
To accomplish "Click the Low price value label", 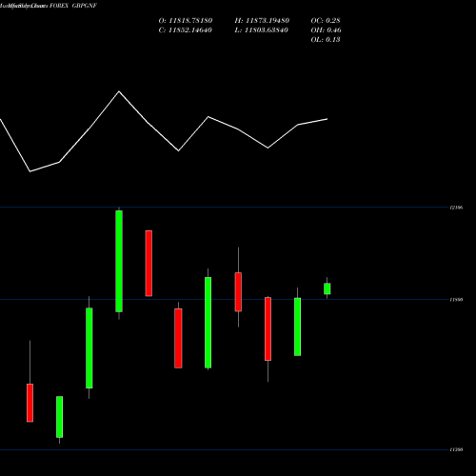I will pyautogui.click(x=261, y=30).
